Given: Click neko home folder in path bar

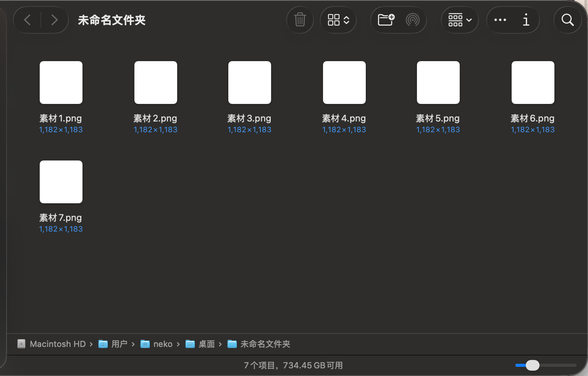Looking at the screenshot, I should click(x=157, y=344).
